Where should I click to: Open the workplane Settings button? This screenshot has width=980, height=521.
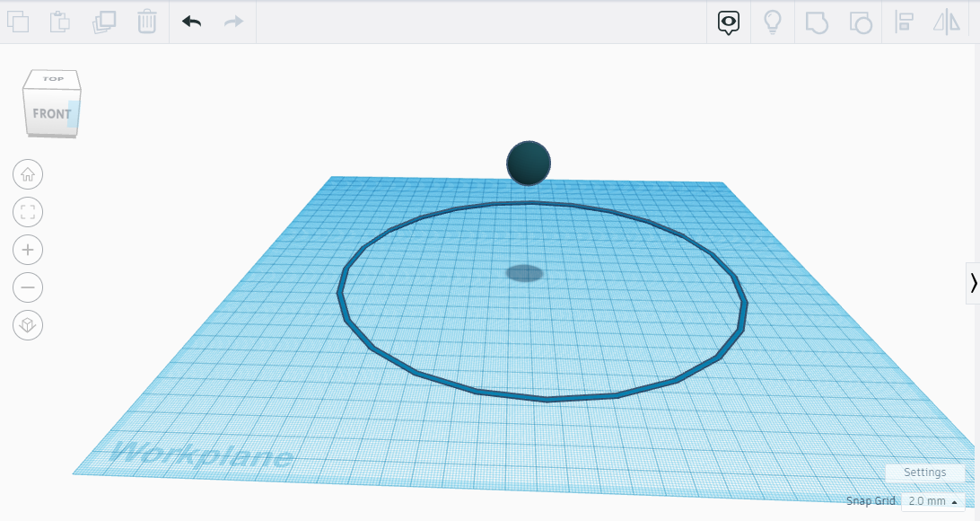click(924, 472)
